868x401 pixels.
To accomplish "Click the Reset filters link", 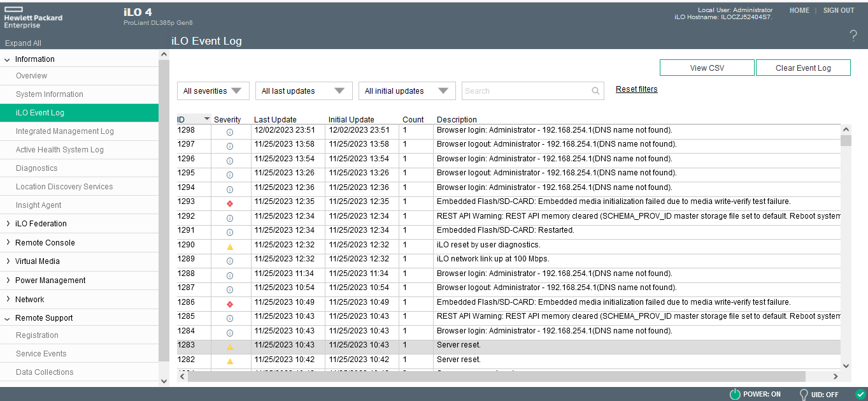I will tap(636, 89).
